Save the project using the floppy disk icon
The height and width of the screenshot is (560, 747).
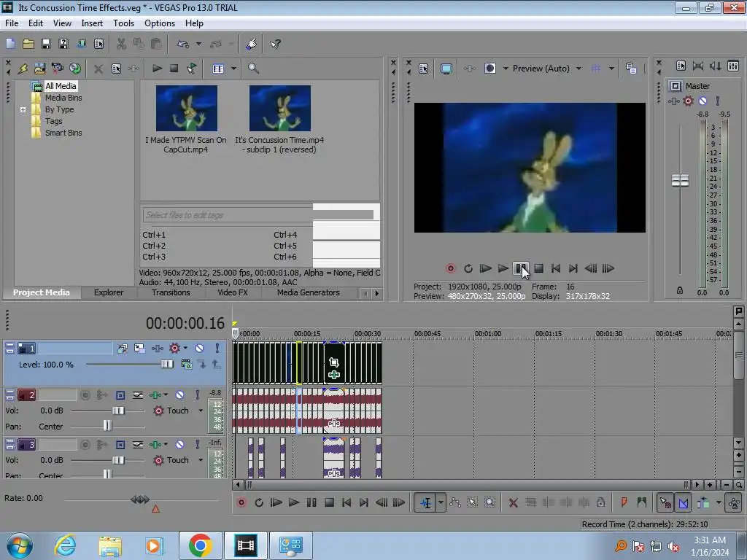(x=46, y=44)
